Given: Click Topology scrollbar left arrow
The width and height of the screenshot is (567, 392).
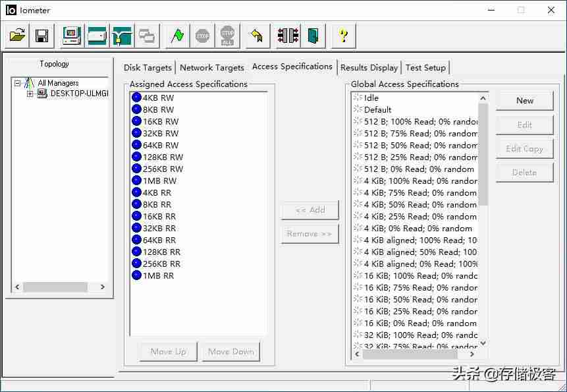Looking at the screenshot, I should pyautogui.click(x=17, y=287).
